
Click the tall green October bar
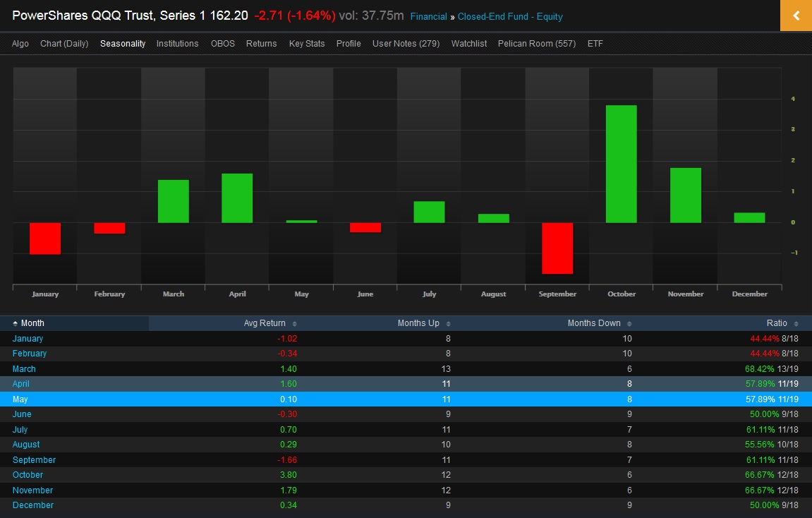(622, 164)
